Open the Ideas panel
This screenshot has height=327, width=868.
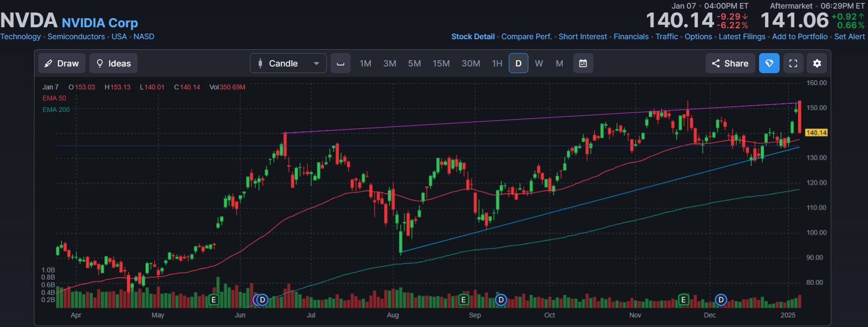[113, 63]
